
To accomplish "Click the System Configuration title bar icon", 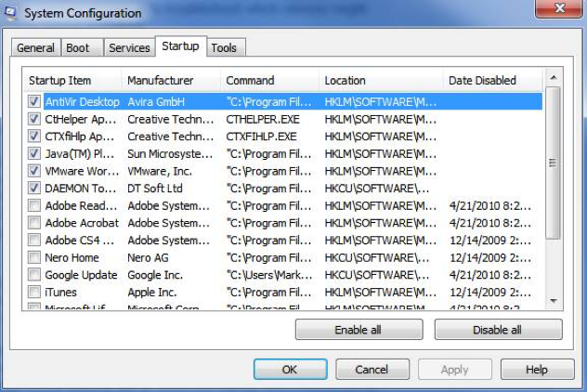I will tap(10, 13).
